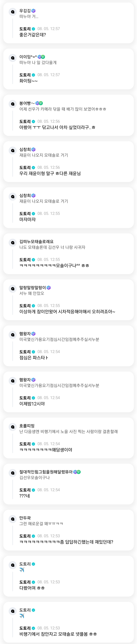This screenshot has width=137, height=644.
Task: Click reply 비행기에서 잠안자고 모태솔로 넷플봄
Action: pos(58,634)
